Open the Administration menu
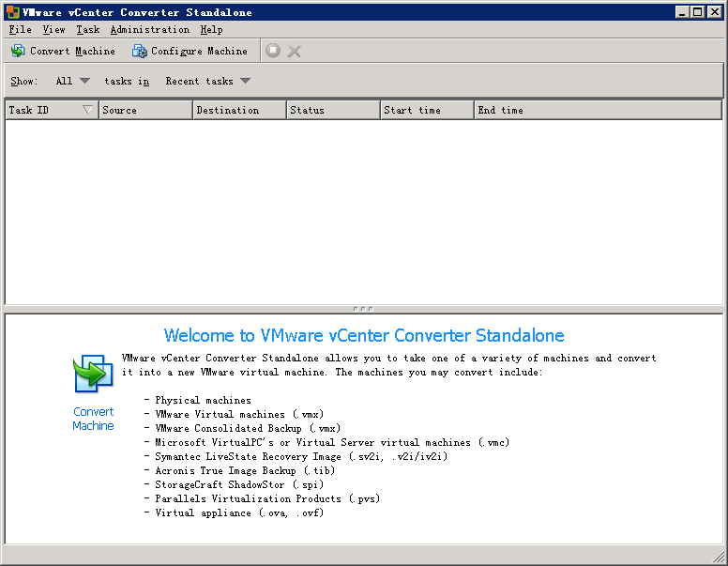 pos(149,30)
